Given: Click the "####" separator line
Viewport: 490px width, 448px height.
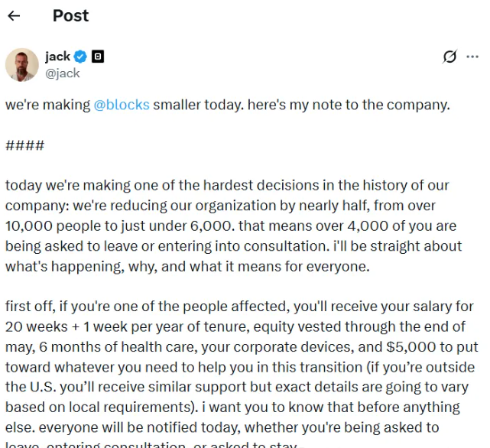Looking at the screenshot, I should (24, 145).
